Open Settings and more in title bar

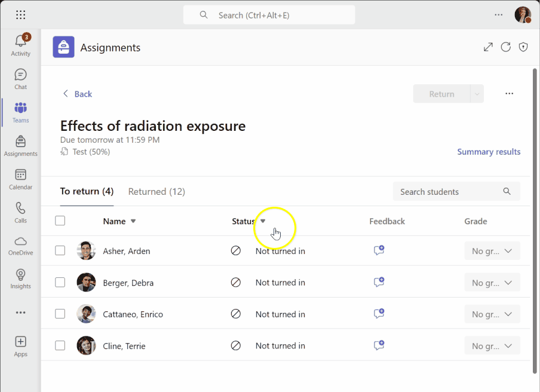tap(498, 15)
